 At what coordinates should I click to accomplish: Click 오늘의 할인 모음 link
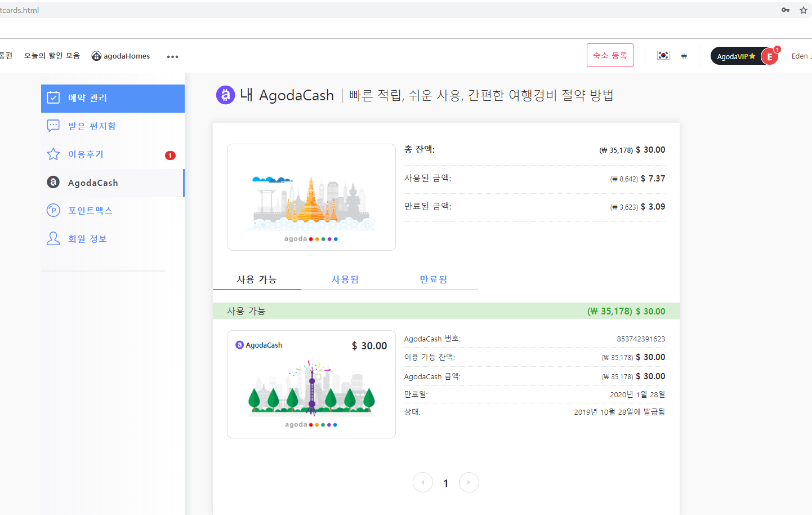(52, 56)
